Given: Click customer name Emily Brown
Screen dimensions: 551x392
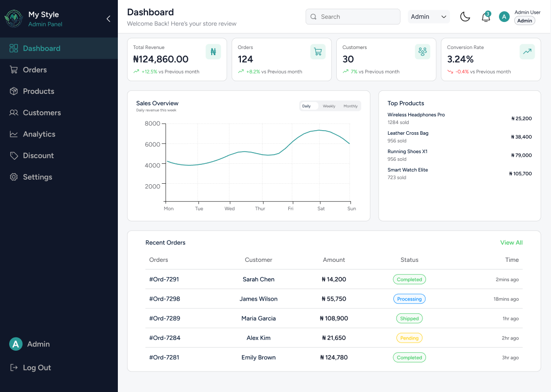Looking at the screenshot, I should (x=258, y=357).
